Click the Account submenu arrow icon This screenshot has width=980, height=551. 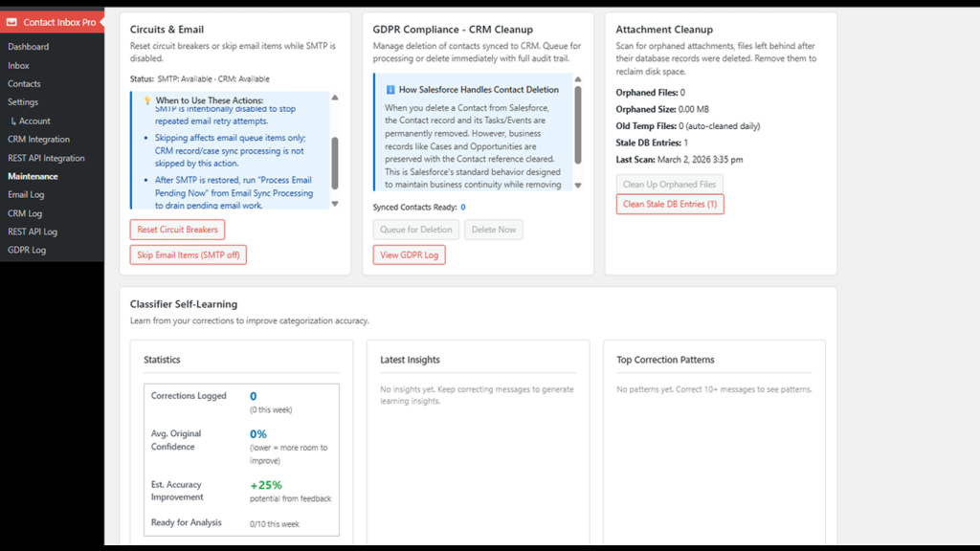(x=13, y=121)
